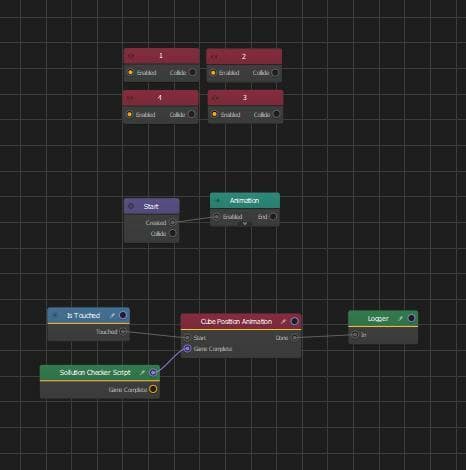Click the header circle port on Logger node
Screen dimensions: 466x470
411,318
